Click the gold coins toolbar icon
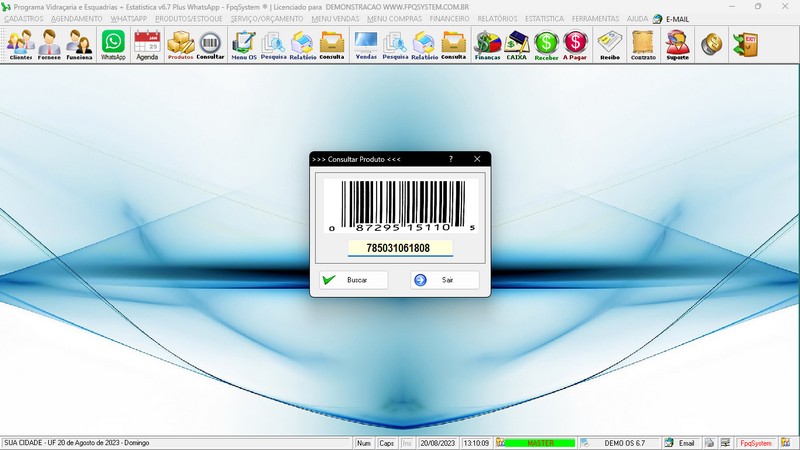 [x=711, y=45]
